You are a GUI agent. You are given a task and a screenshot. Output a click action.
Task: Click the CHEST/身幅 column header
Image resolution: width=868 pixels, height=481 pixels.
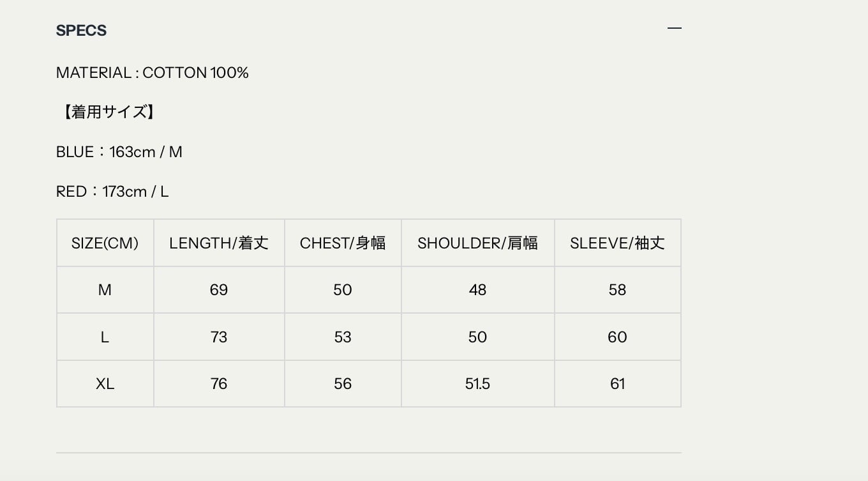pyautogui.click(x=343, y=243)
